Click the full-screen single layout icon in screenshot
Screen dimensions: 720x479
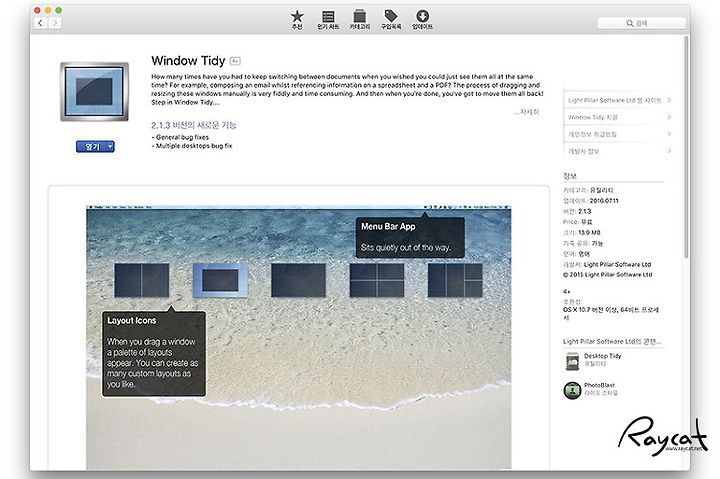click(x=298, y=280)
